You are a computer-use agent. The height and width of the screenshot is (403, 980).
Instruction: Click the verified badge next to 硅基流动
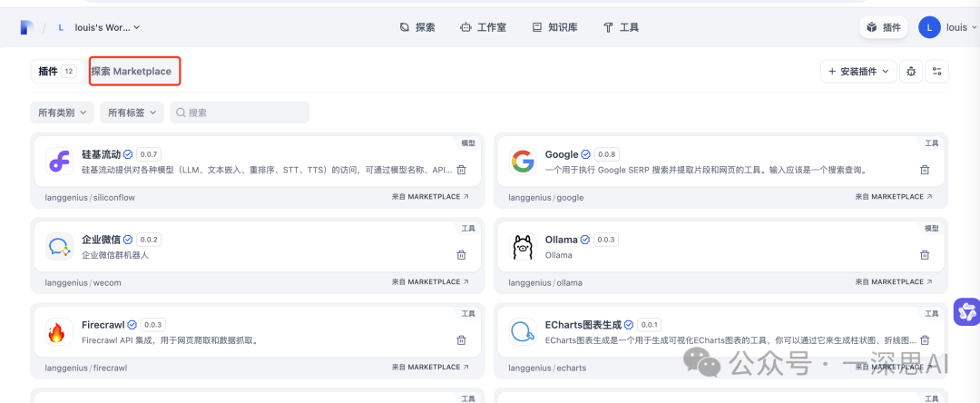click(x=128, y=154)
